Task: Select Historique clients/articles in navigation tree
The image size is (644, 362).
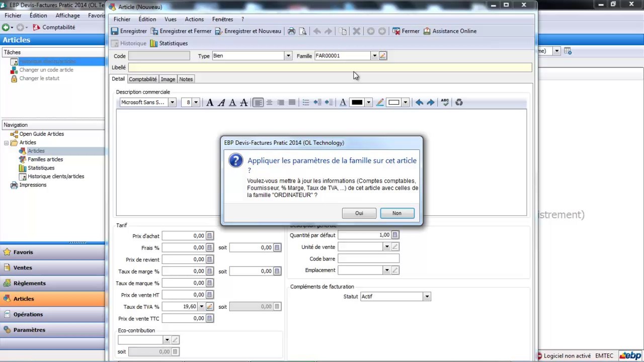Action: point(56,176)
